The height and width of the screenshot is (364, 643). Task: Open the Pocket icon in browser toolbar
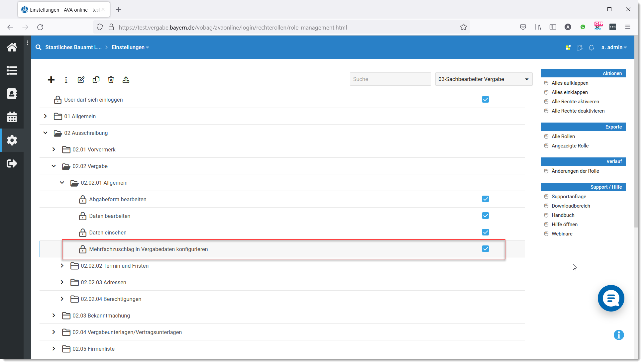523,27
